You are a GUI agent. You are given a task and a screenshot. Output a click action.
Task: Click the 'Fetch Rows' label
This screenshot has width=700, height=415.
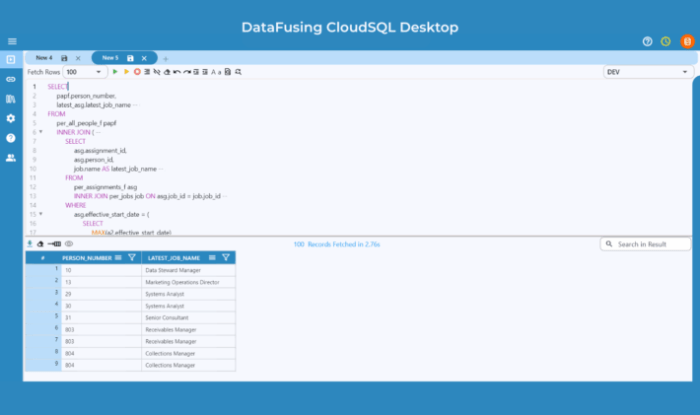coord(43,72)
